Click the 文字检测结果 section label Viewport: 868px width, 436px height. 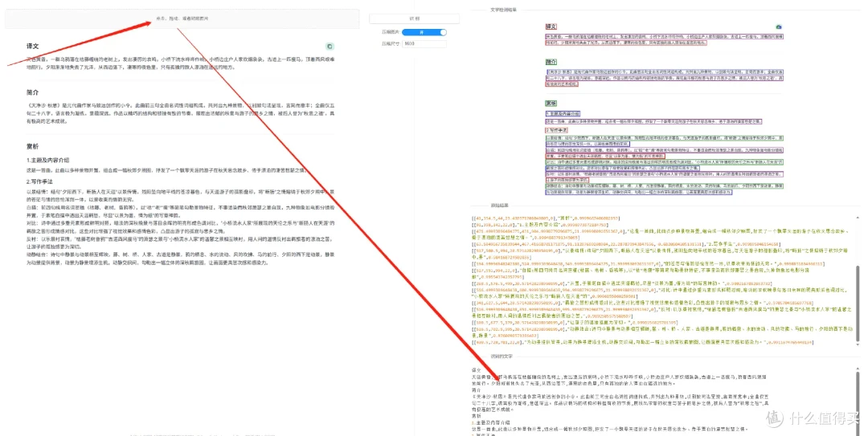(503, 10)
